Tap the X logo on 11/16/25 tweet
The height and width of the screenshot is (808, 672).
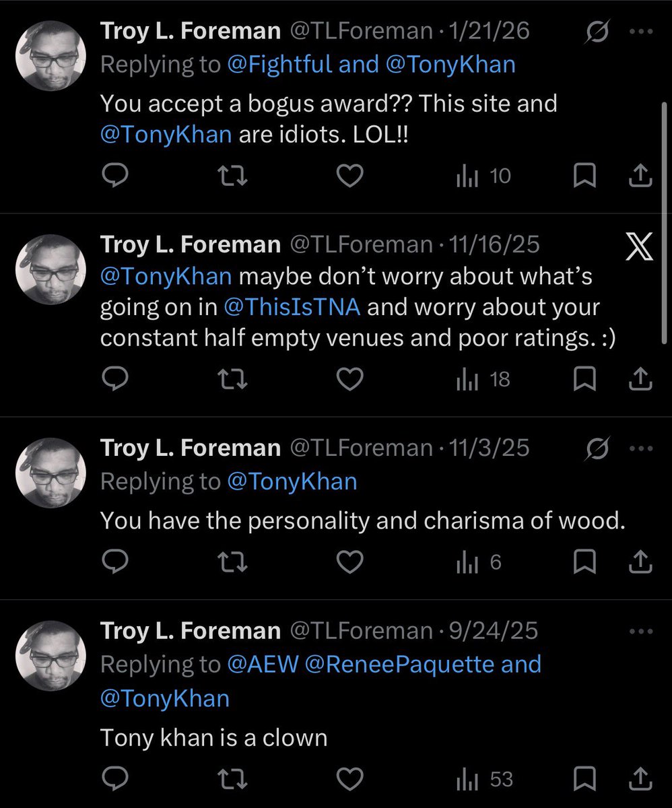pos(639,247)
